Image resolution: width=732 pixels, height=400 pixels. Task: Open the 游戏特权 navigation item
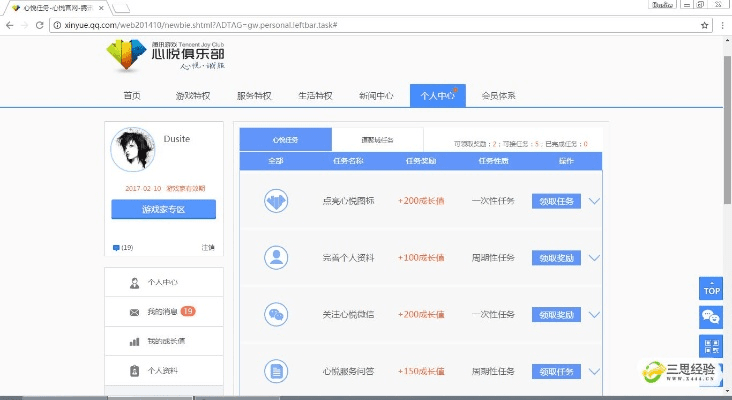(x=193, y=96)
